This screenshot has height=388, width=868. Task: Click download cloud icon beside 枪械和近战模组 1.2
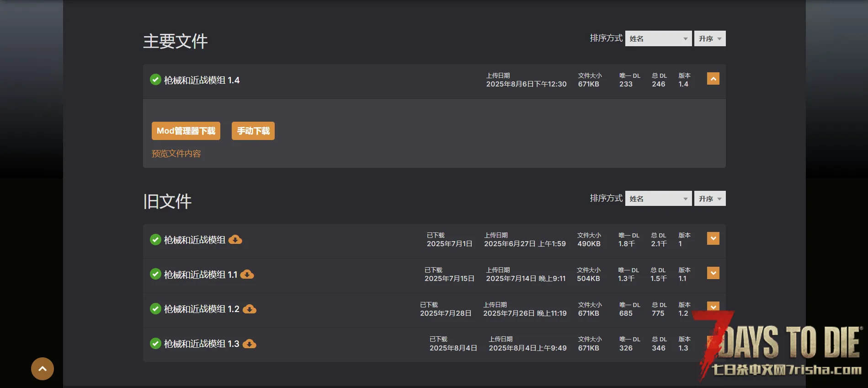pyautogui.click(x=249, y=309)
